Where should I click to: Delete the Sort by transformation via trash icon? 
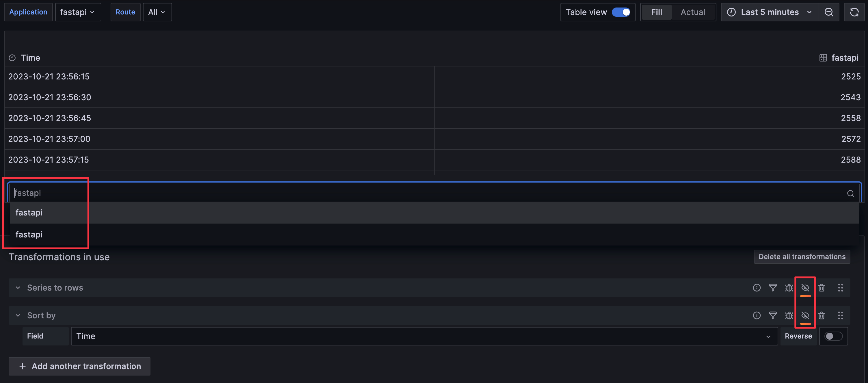(x=822, y=315)
